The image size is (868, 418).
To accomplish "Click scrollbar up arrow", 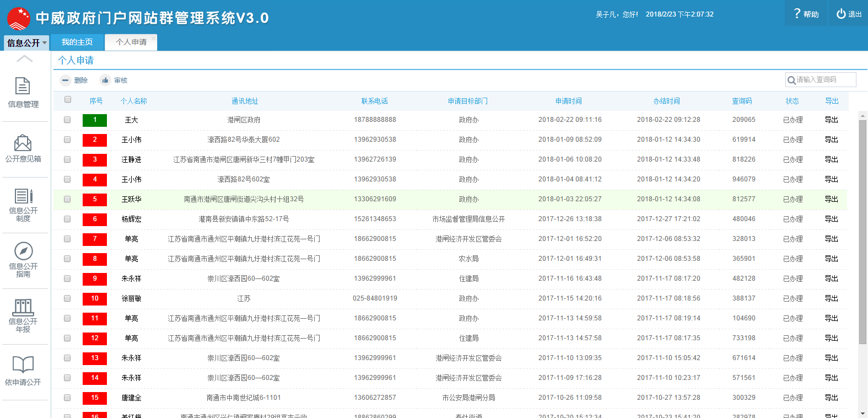I will click(862, 115).
